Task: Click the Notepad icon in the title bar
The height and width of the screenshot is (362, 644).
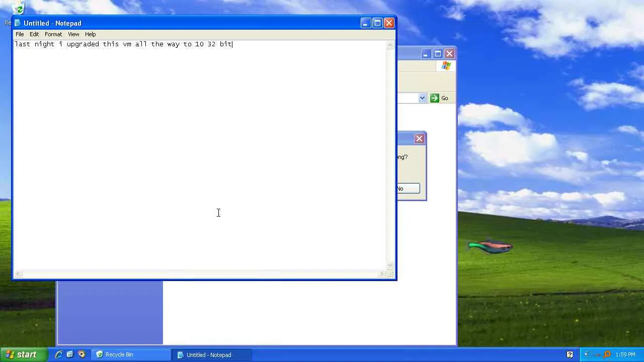Action: coord(18,23)
